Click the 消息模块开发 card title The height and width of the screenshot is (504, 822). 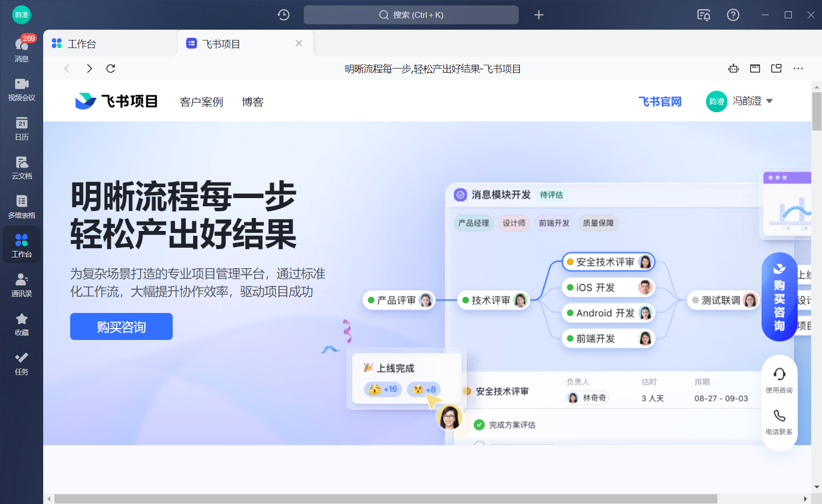tap(501, 195)
